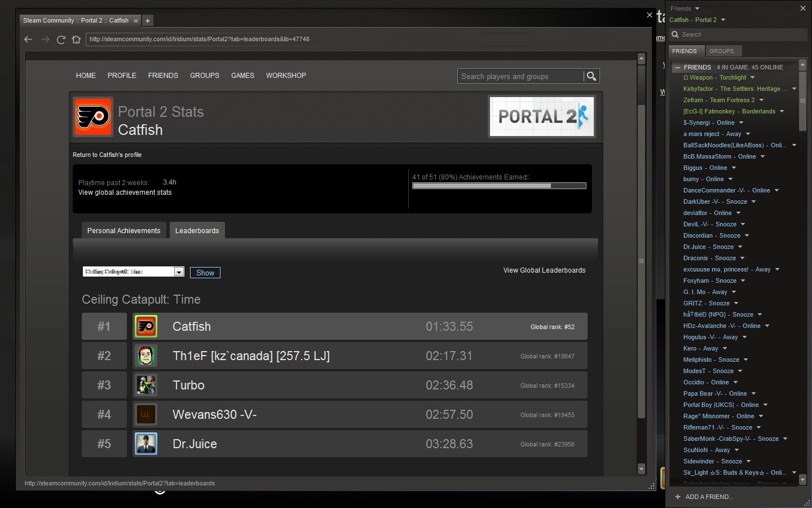Click Turbo's avatar in leaderboard row #3
812x508 pixels.
(x=146, y=385)
